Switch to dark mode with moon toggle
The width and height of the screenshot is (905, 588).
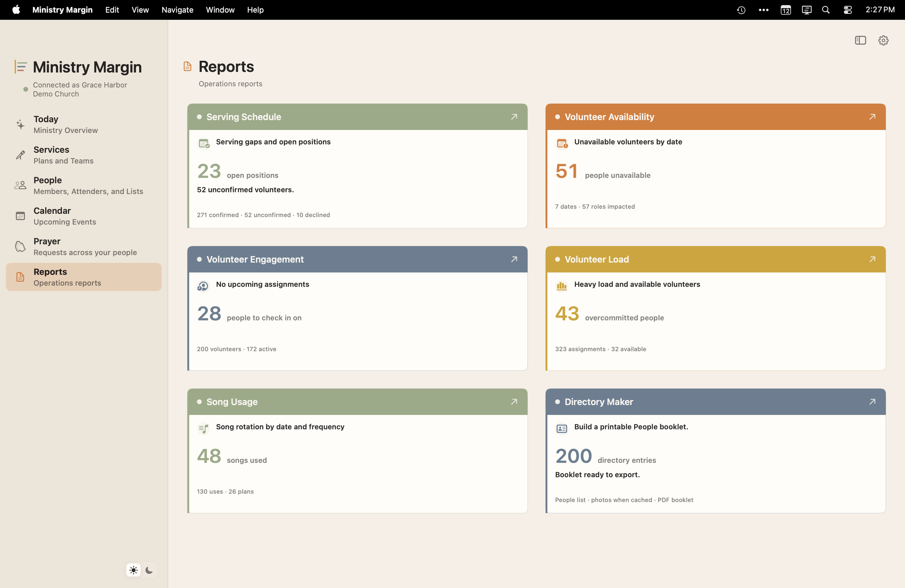(x=149, y=570)
